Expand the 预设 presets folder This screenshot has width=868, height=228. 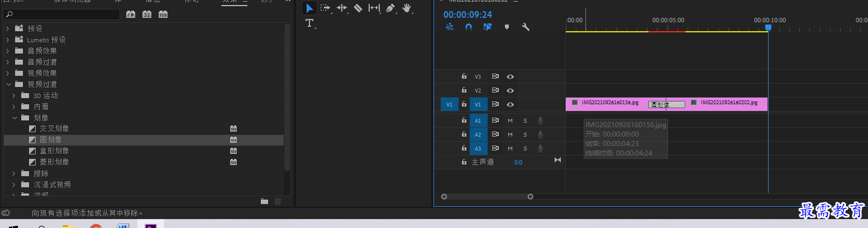point(8,28)
